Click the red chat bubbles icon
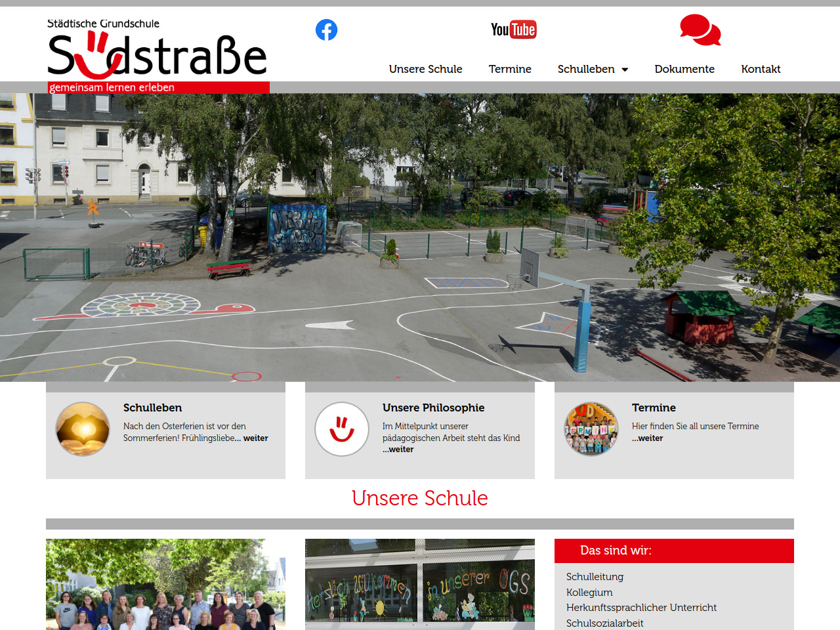The width and height of the screenshot is (840, 630). (x=700, y=30)
